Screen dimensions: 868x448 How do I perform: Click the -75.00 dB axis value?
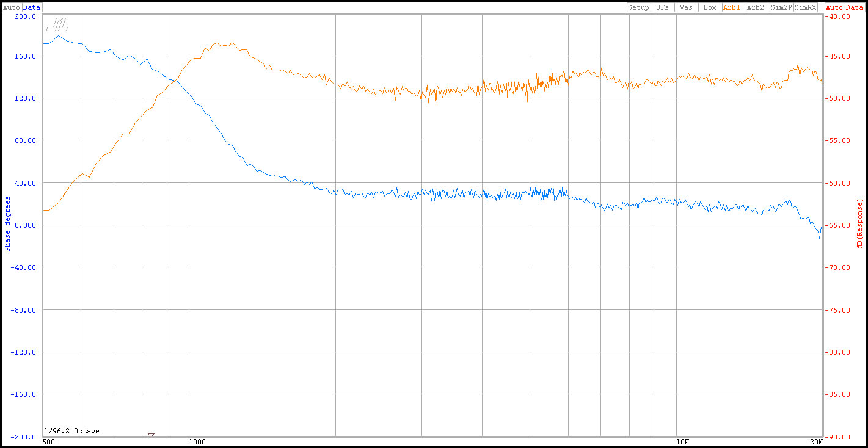(x=838, y=310)
